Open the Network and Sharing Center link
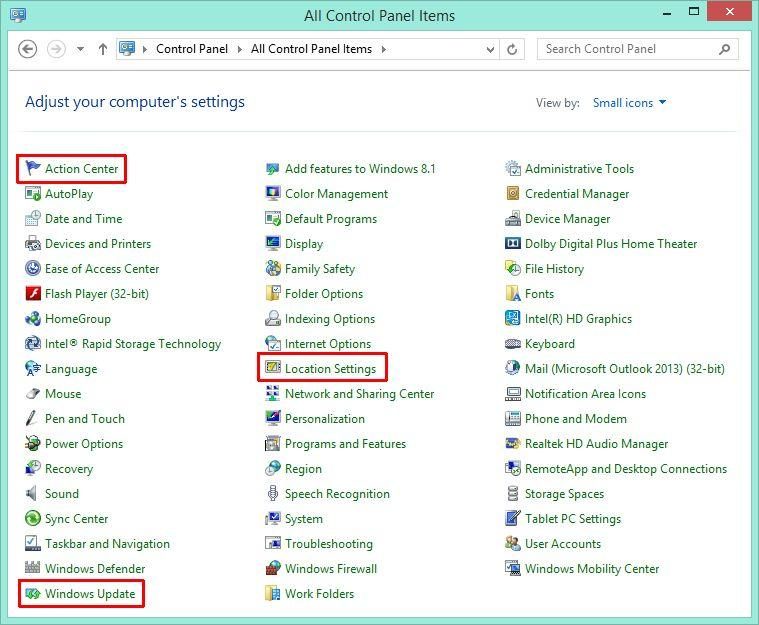759x625 pixels. point(359,394)
